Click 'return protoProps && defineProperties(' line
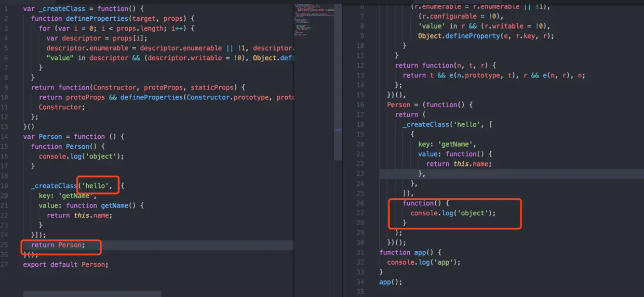 click(167, 97)
